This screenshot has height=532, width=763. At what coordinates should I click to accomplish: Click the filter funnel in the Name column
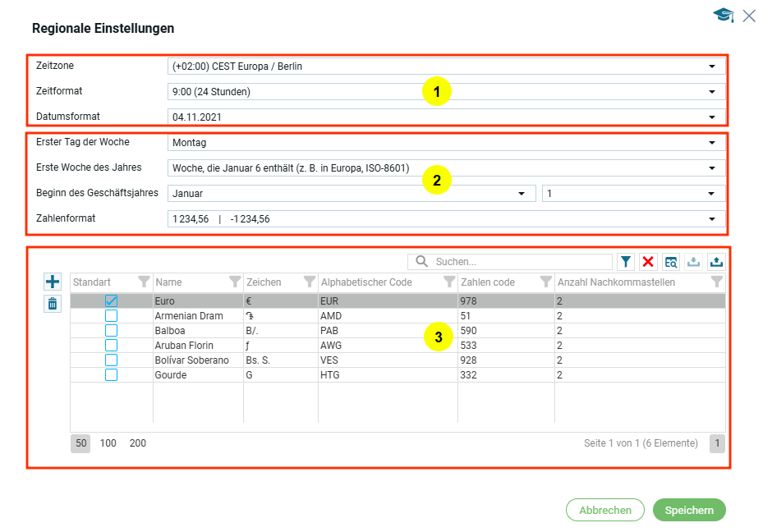click(x=235, y=282)
